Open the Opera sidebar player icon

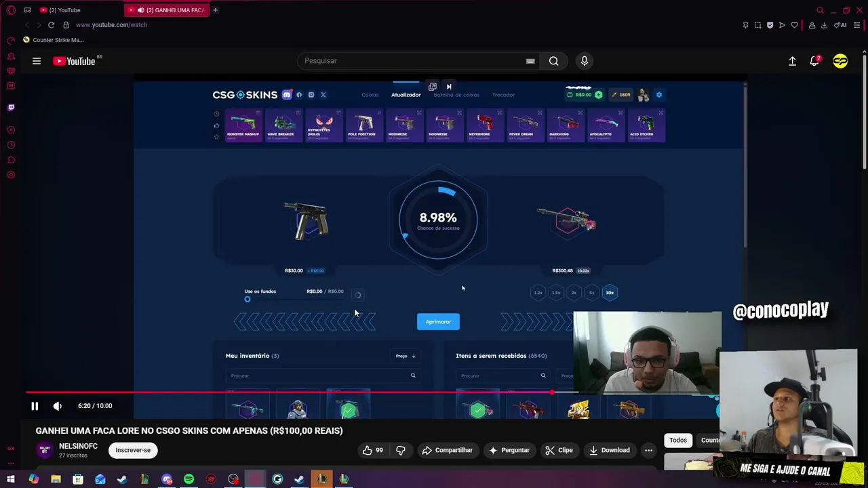click(x=11, y=130)
